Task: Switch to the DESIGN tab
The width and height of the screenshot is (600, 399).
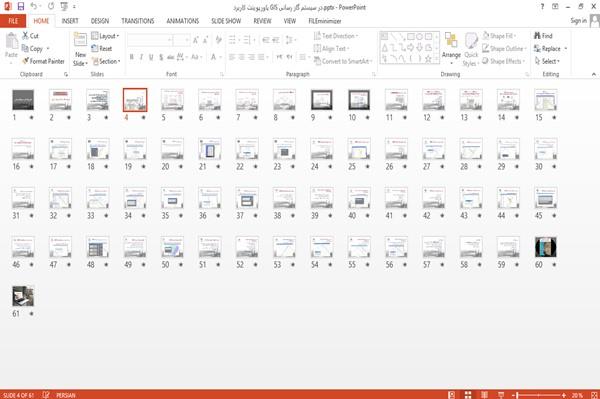Action: (100, 21)
